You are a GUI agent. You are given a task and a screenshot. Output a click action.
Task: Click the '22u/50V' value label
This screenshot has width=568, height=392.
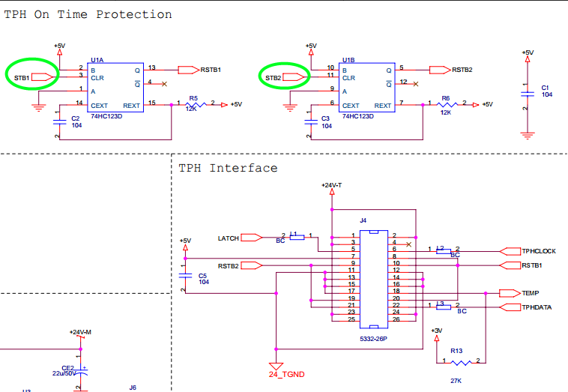pos(64,373)
